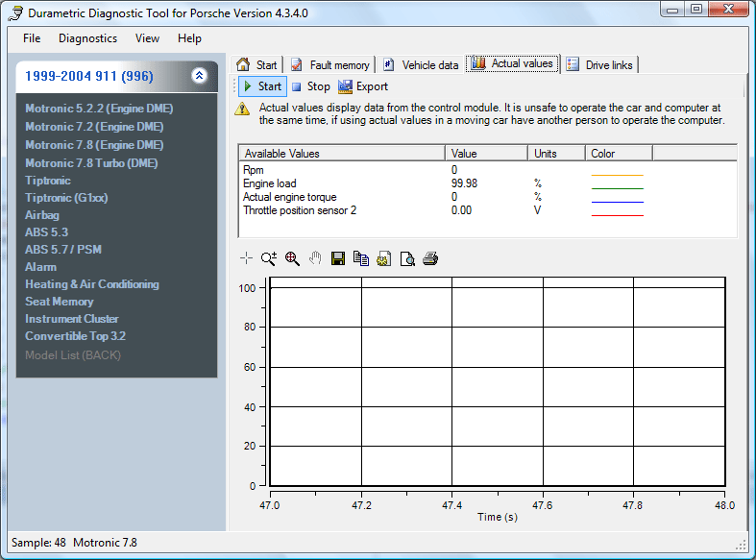The height and width of the screenshot is (560, 756).
Task: Open the ABS 5.7 / PSM module
Action: click(63, 250)
